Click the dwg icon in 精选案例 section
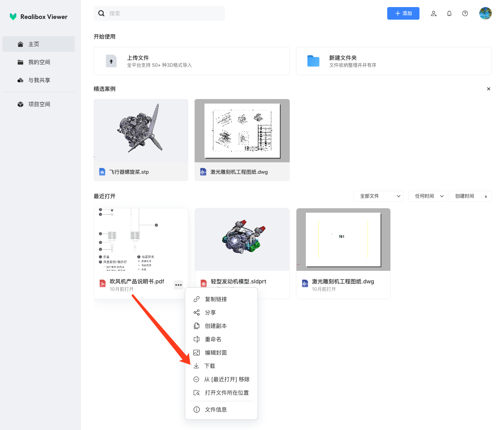Image resolution: width=504 pixels, height=430 pixels. point(203,172)
